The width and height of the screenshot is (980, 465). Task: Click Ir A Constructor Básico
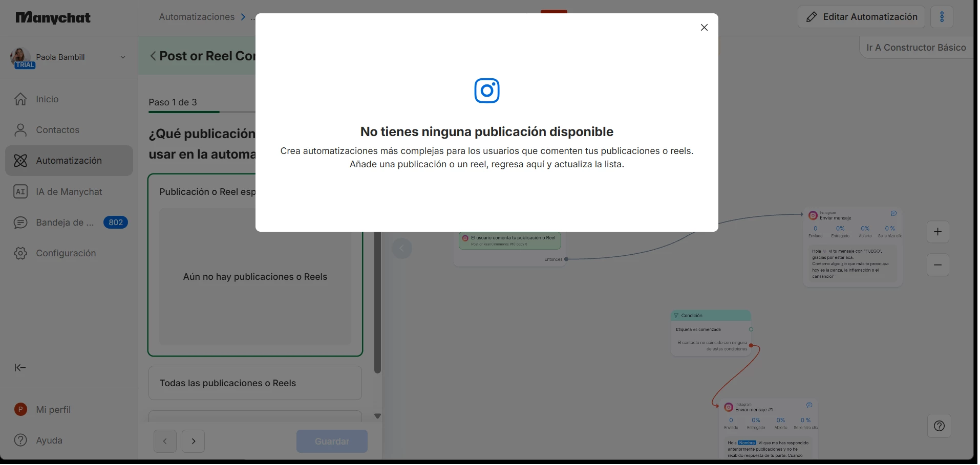[916, 48]
